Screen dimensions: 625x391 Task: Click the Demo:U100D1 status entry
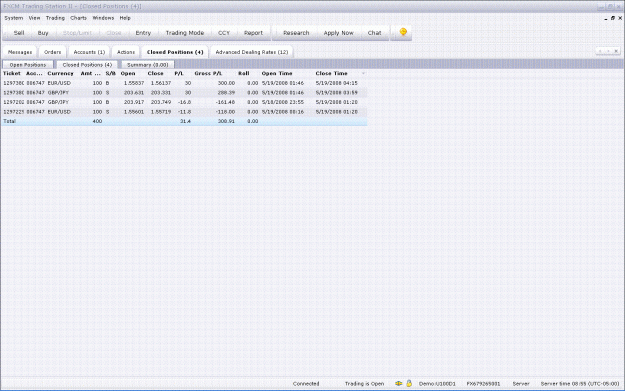[x=437, y=384]
